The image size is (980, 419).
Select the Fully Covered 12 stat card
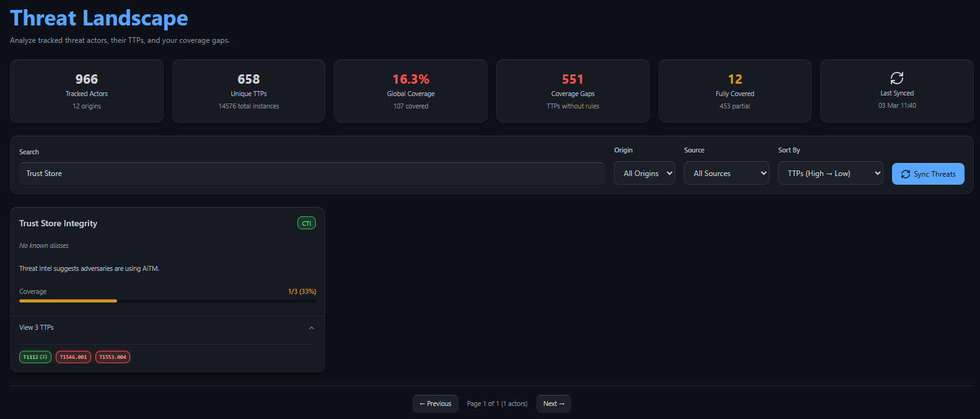pos(735,91)
